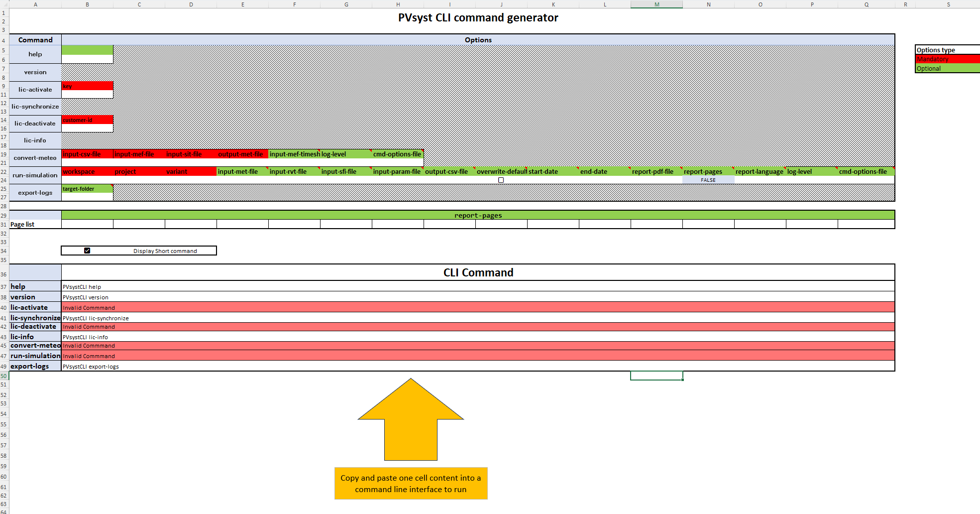The height and width of the screenshot is (514, 980).
Task: Select the end-date option cell
Action: (x=605, y=171)
